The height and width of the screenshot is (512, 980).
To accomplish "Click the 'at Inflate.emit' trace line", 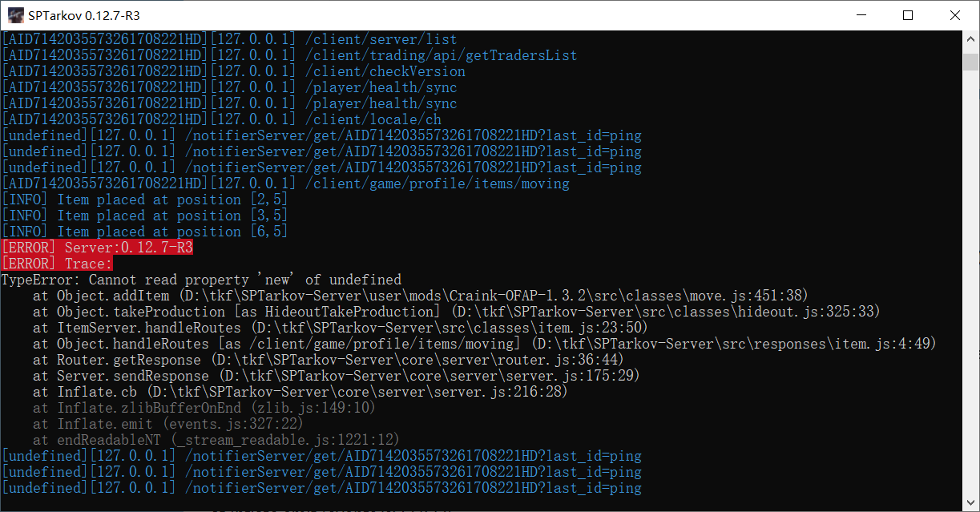I will 168,424.
